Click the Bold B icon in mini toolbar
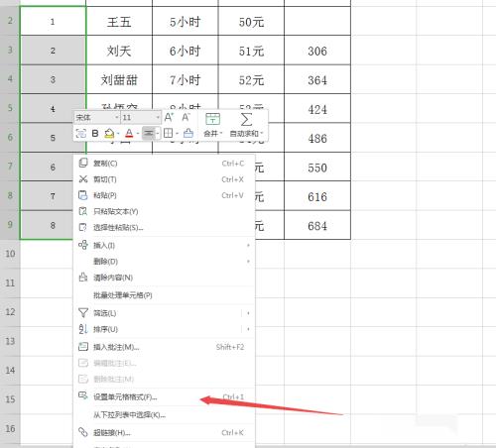Viewport: 496px width, 448px height. (95, 134)
